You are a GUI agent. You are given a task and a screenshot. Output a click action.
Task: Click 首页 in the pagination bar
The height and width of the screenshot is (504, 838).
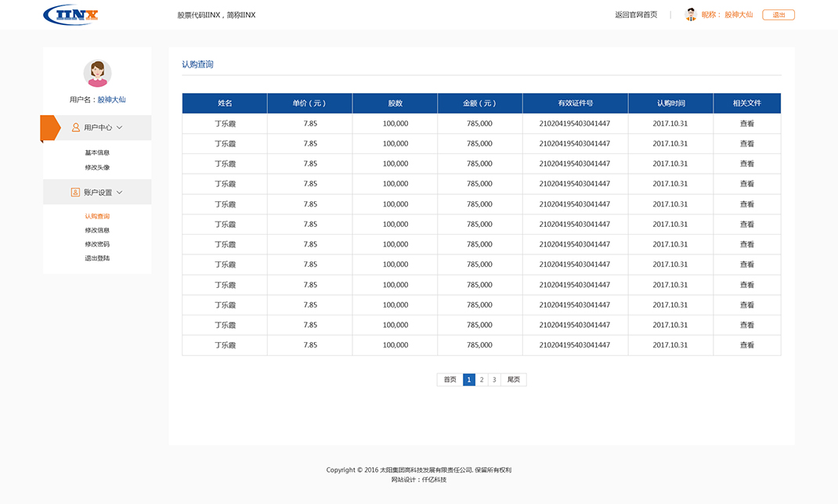pos(449,379)
